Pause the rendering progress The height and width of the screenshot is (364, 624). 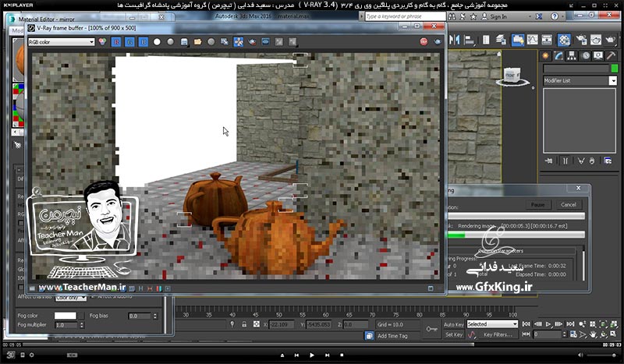pyautogui.click(x=537, y=204)
